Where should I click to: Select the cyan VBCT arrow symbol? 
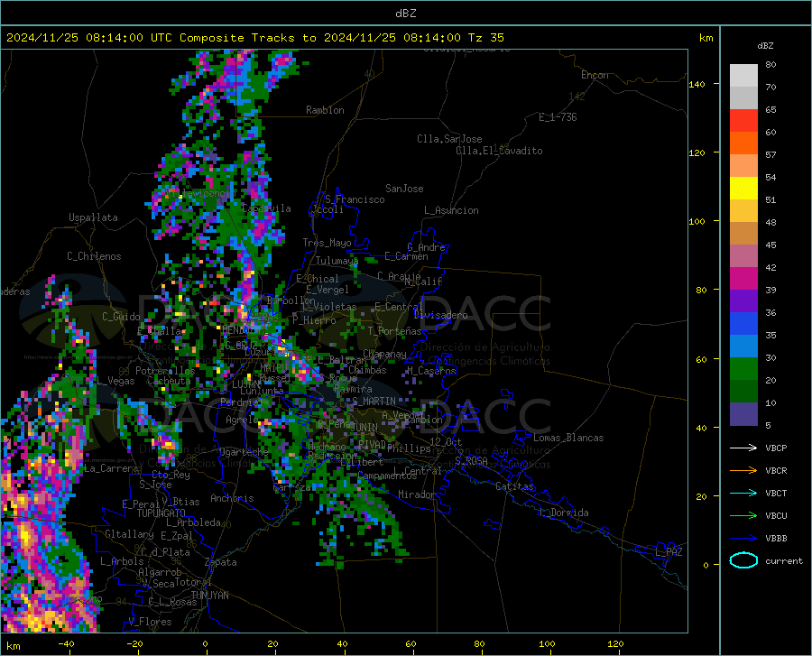tap(743, 493)
